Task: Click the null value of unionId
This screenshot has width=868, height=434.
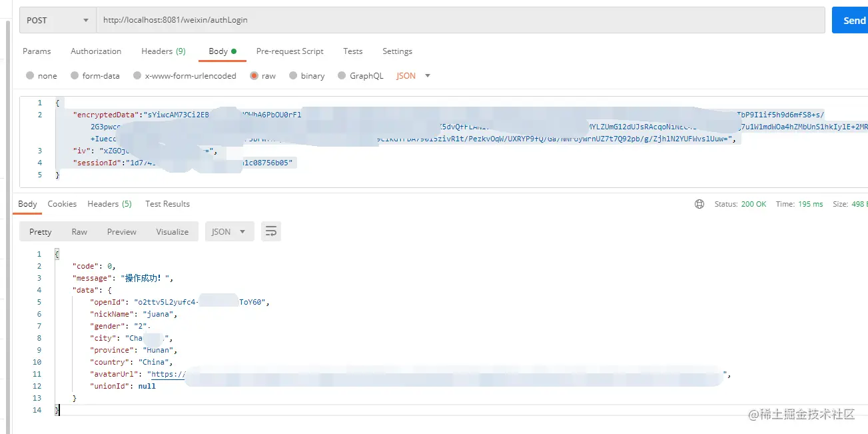Action: click(147, 386)
